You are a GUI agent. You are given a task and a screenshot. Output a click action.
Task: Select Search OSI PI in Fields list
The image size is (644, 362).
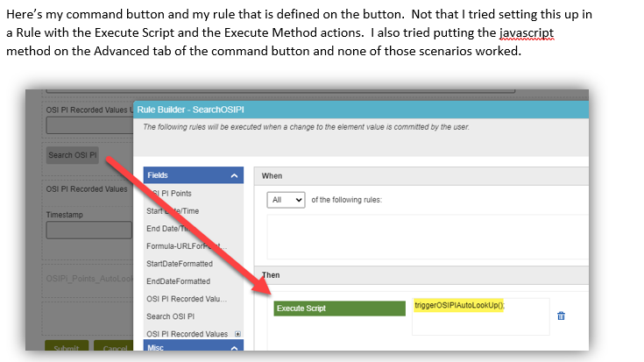(x=171, y=316)
